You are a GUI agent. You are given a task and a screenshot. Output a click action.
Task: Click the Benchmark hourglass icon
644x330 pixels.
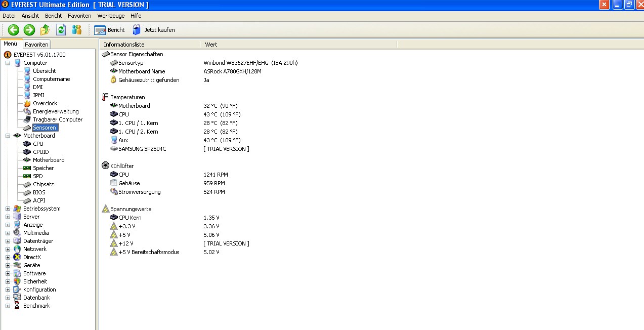pos(17,306)
